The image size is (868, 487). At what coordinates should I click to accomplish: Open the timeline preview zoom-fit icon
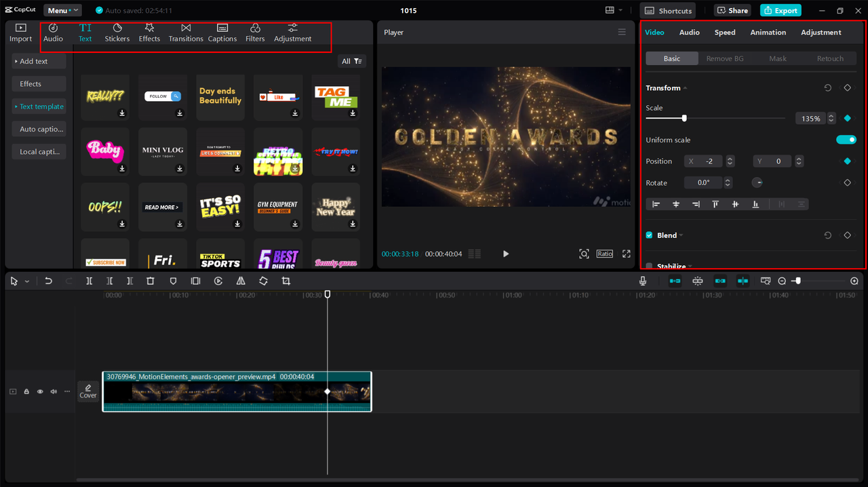click(766, 281)
